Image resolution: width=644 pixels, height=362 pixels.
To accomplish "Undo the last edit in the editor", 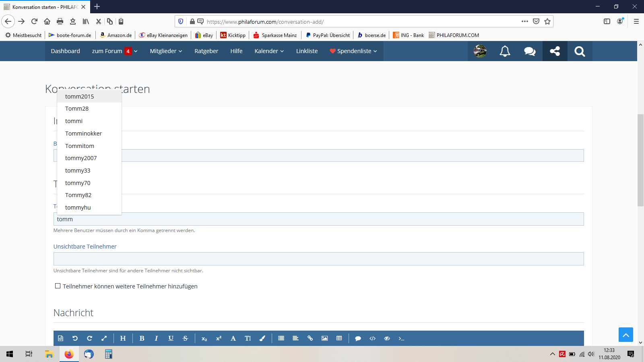I will pos(75,338).
